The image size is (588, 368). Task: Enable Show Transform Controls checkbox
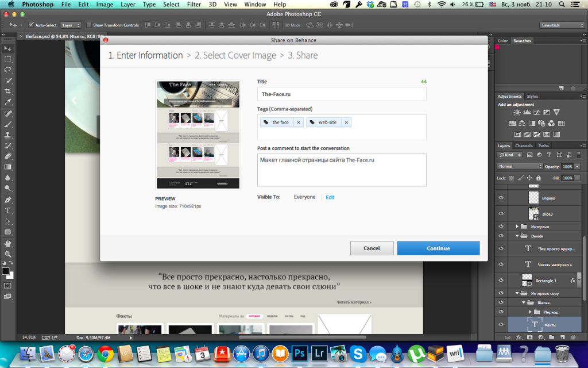pos(89,25)
